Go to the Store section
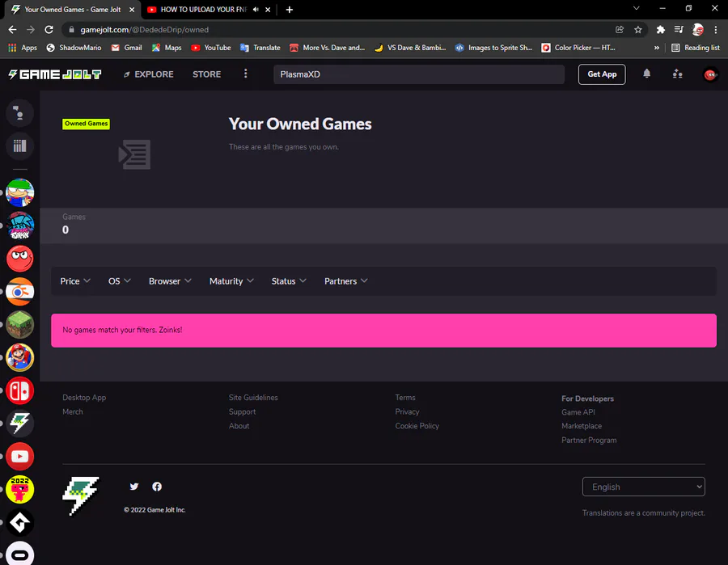The image size is (728, 565). point(206,74)
